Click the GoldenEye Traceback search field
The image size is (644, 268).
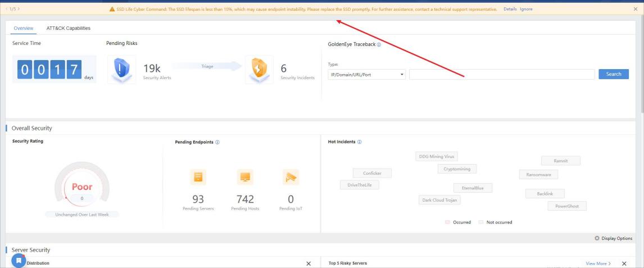click(502, 74)
